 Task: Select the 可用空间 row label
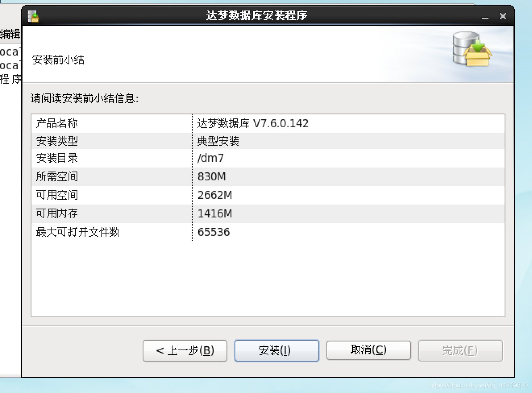[57, 195]
